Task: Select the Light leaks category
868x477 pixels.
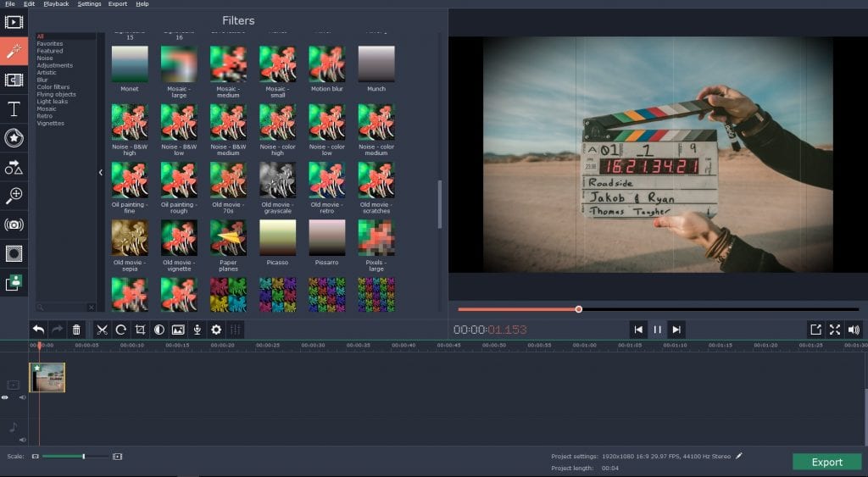Action: (52, 102)
